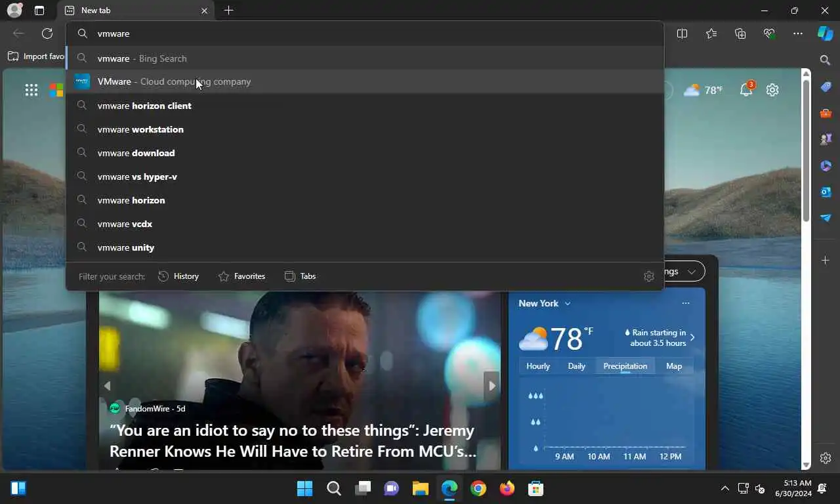Viewport: 840px width, 504px height.
Task: Open Import favorites on bookmarks bar
Action: point(36,56)
